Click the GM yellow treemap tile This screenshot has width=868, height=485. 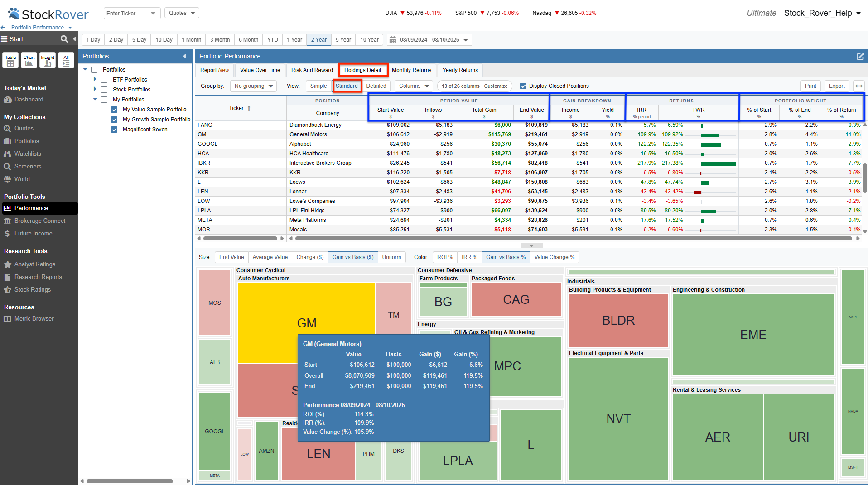[307, 322]
